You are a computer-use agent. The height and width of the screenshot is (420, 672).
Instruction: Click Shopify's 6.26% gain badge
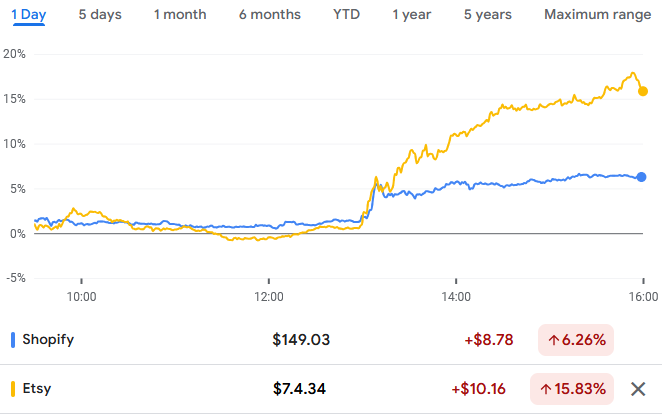pos(575,339)
